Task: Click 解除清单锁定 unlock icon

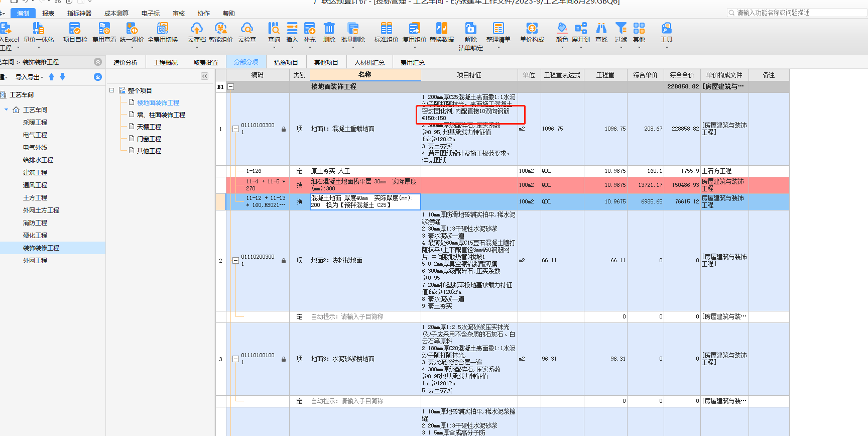Action: click(x=471, y=28)
